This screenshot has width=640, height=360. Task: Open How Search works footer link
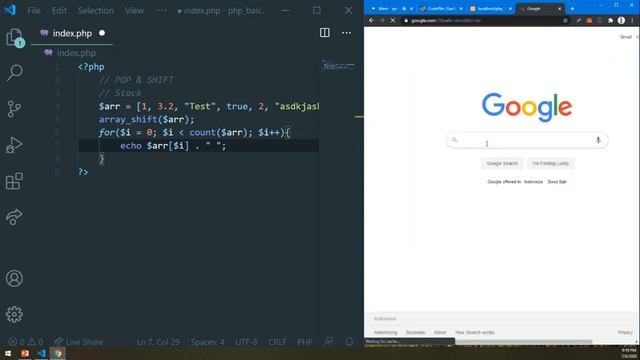[475, 332]
